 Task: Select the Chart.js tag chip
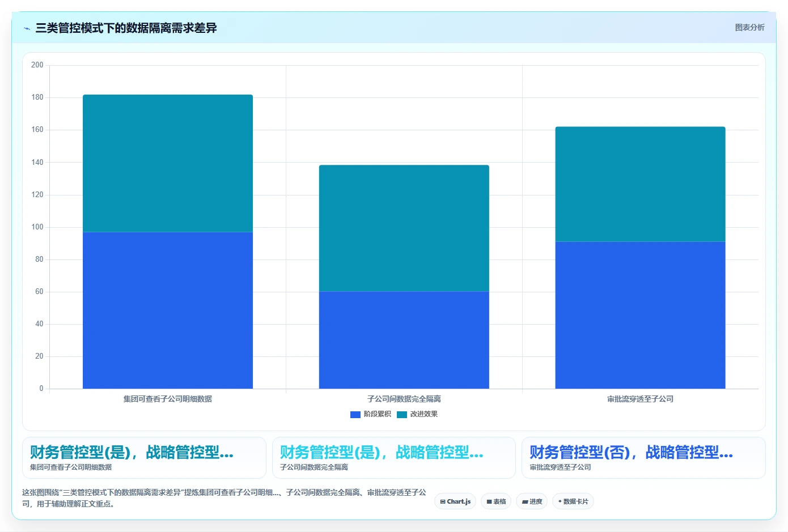pos(455,501)
